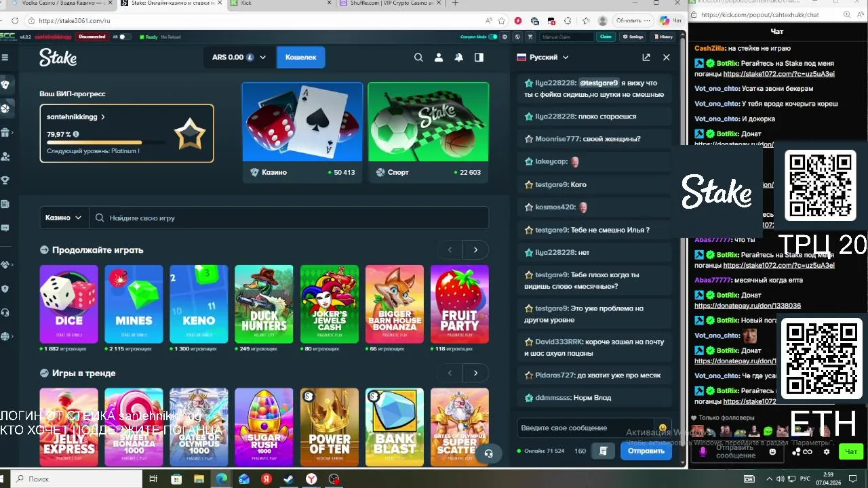Click the VIP progress bar
Image resolution: width=868 pixels, height=488 pixels.
pos(105,142)
